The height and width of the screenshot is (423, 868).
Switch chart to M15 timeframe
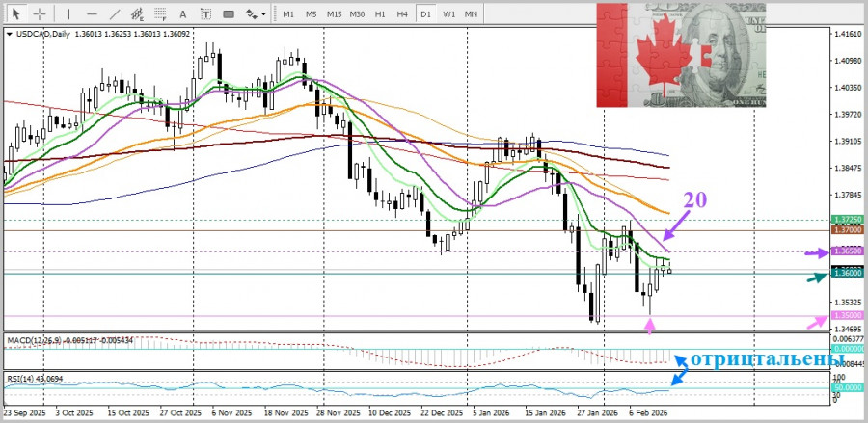(x=334, y=14)
